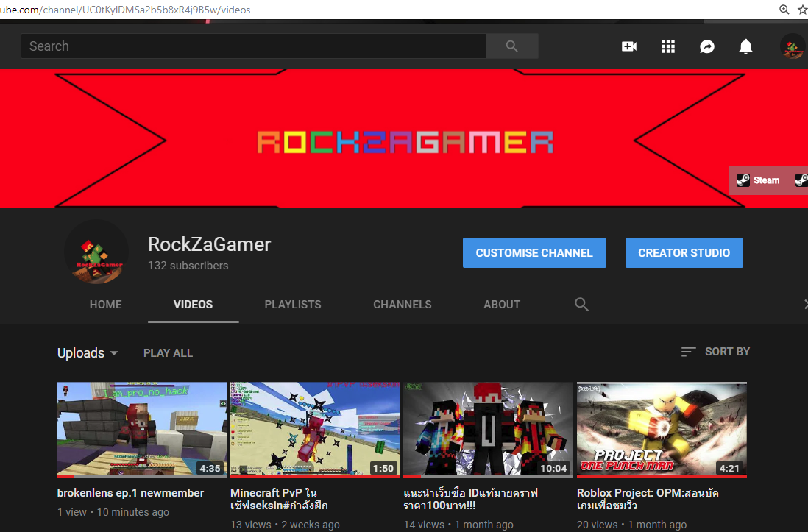The height and width of the screenshot is (532, 808).
Task: Click the Steam link on banner
Action: click(x=758, y=180)
